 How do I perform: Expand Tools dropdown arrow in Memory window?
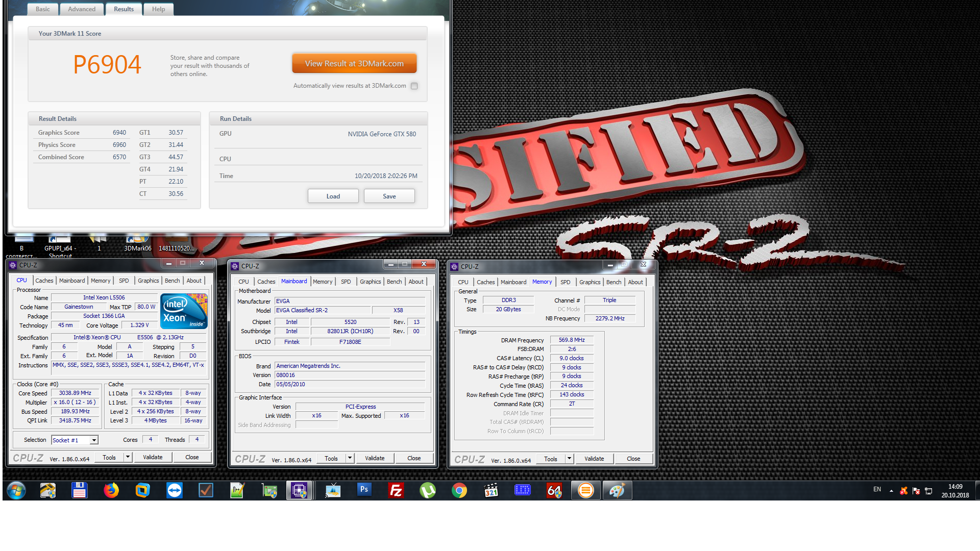(569, 459)
